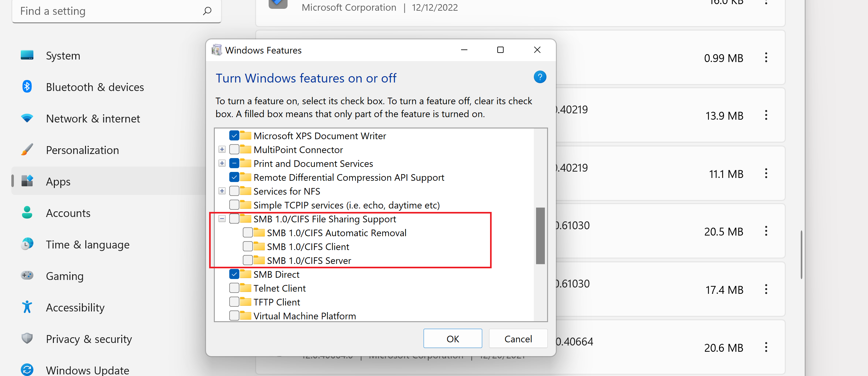Open the three-dot menu for the 20.5 MB app
The image size is (868, 376).
(766, 231)
